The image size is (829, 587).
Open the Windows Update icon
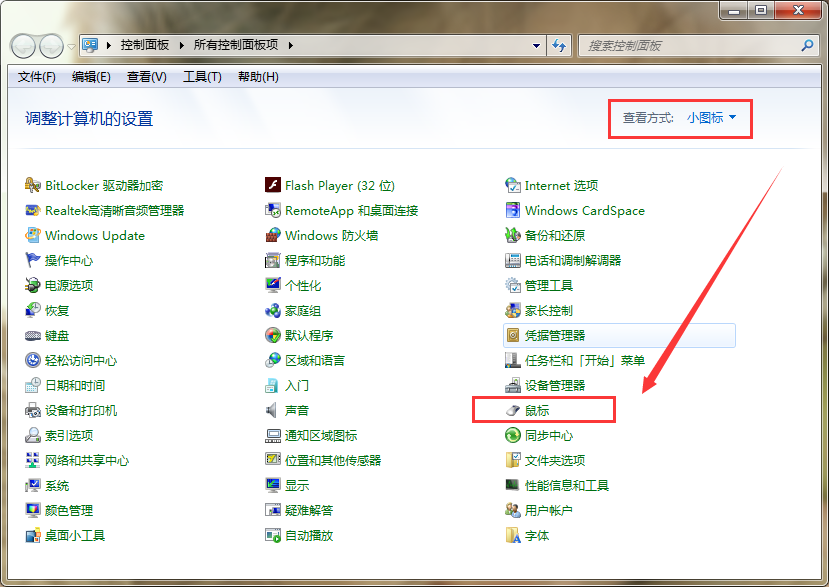pyautogui.click(x=33, y=236)
